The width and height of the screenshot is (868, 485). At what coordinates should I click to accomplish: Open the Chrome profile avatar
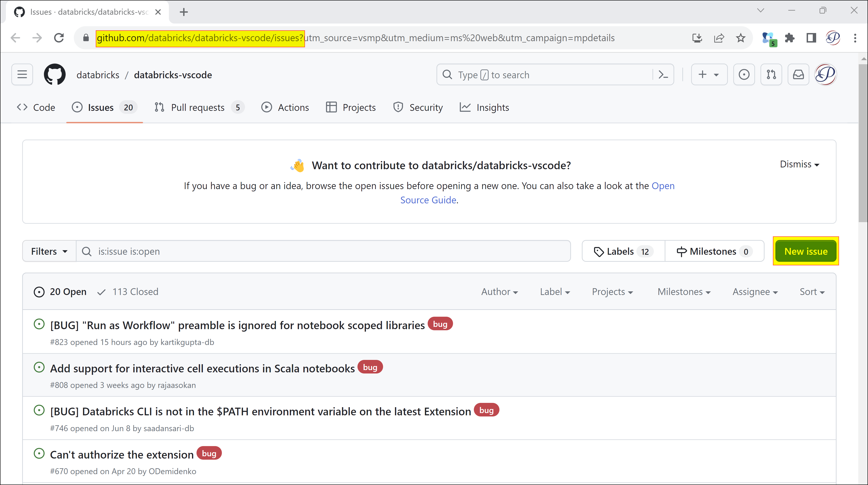point(833,38)
